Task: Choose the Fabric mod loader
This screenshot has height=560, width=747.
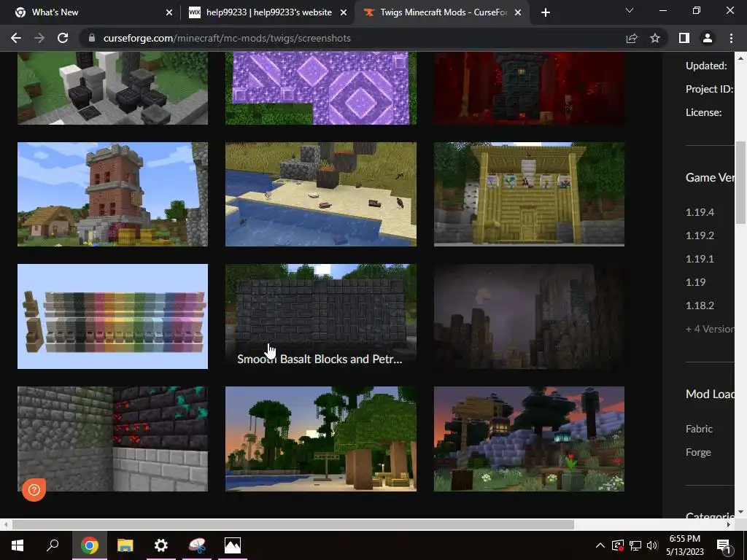Action: tap(699, 429)
